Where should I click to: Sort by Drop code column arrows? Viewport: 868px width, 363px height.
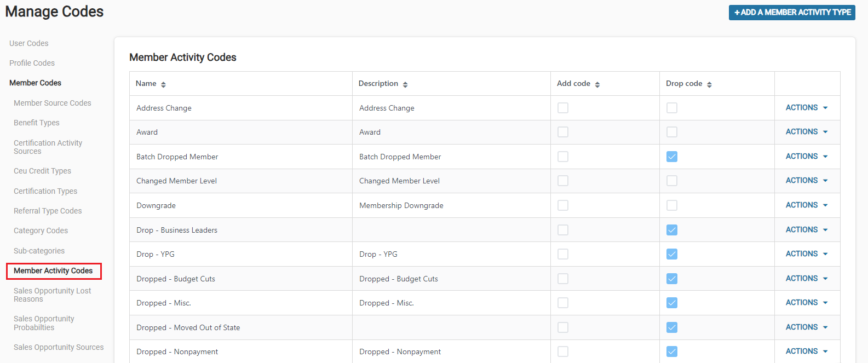(709, 84)
